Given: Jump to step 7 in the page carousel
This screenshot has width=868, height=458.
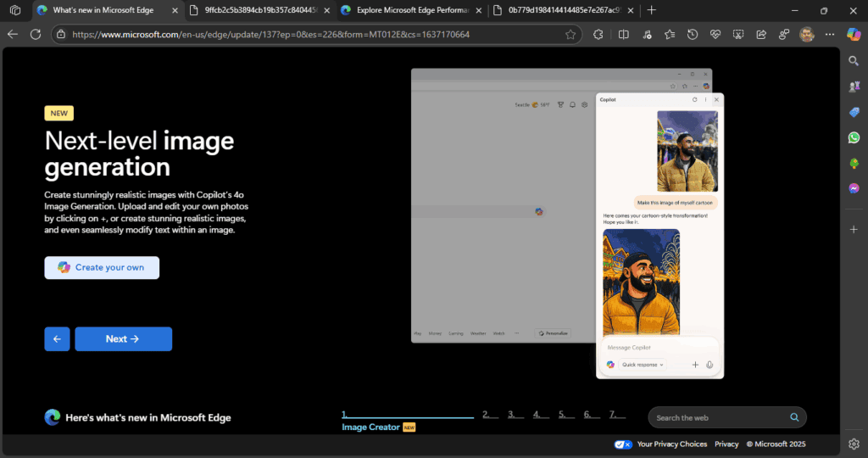Looking at the screenshot, I should 617,414.
